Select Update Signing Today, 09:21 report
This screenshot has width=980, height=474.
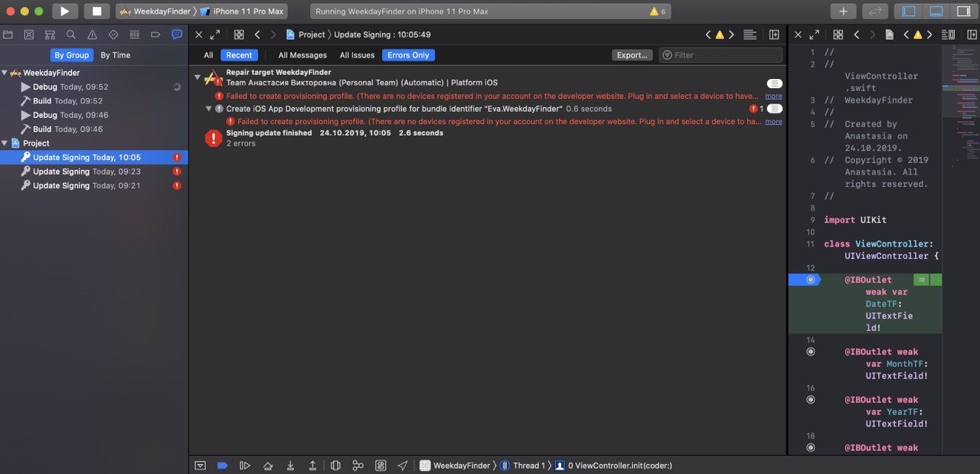click(x=94, y=185)
